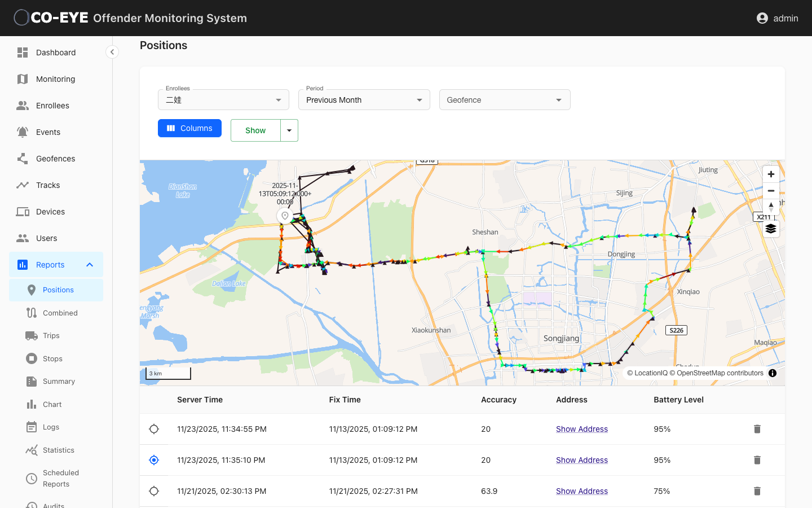Show Address for 02:30:13 PM row
This screenshot has height=508, width=812.
(x=582, y=491)
